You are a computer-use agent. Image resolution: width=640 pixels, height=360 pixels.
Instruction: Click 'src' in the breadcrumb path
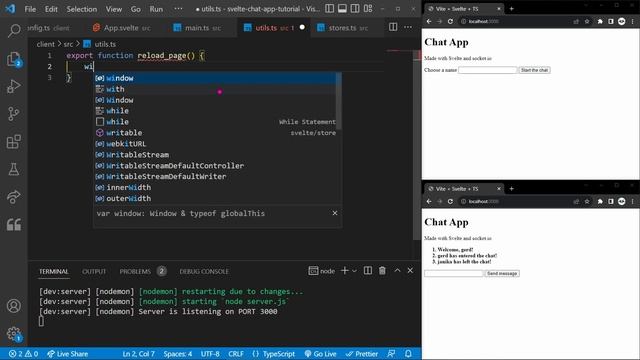tap(68, 44)
